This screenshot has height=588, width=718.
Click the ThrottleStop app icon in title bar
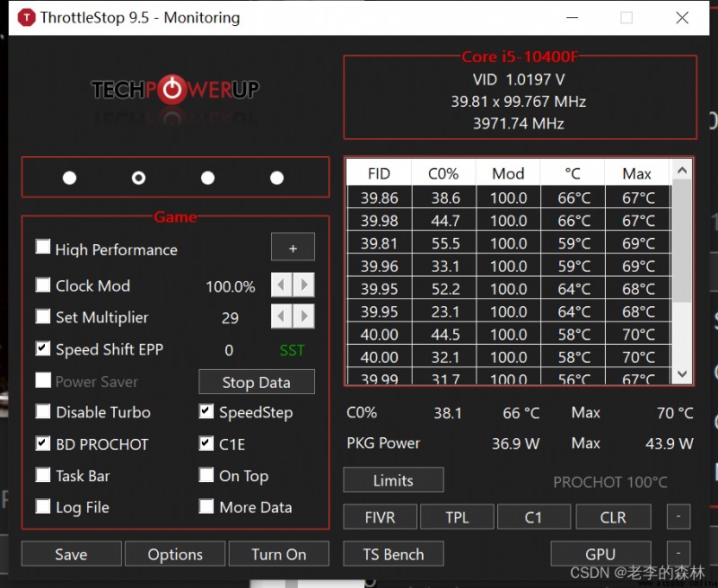click(x=27, y=18)
